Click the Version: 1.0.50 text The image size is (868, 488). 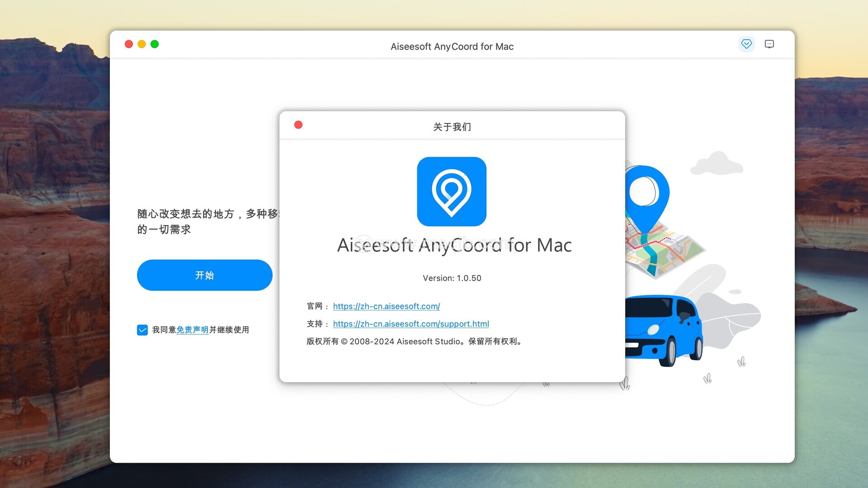click(452, 278)
